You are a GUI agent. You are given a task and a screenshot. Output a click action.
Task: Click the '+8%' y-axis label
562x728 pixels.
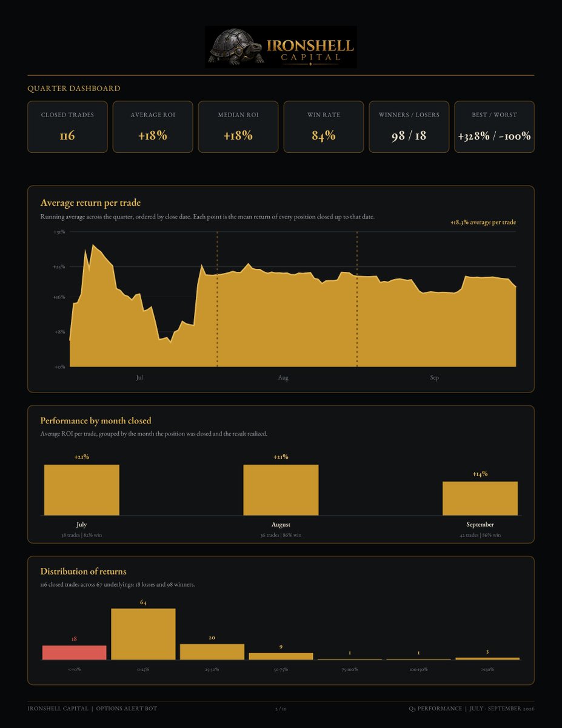[x=60, y=332]
